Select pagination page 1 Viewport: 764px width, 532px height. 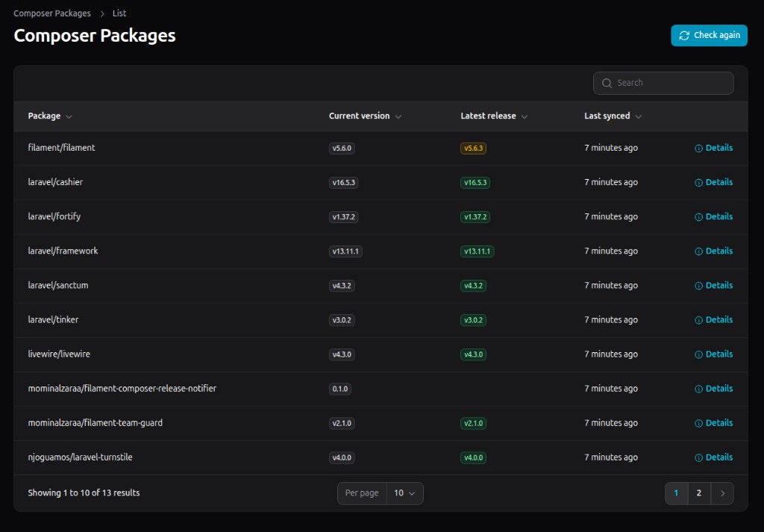676,493
